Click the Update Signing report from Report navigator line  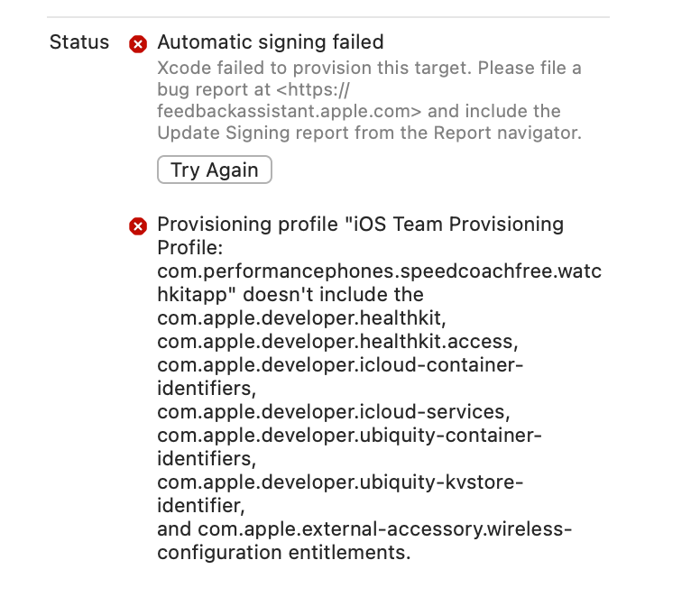(x=369, y=133)
